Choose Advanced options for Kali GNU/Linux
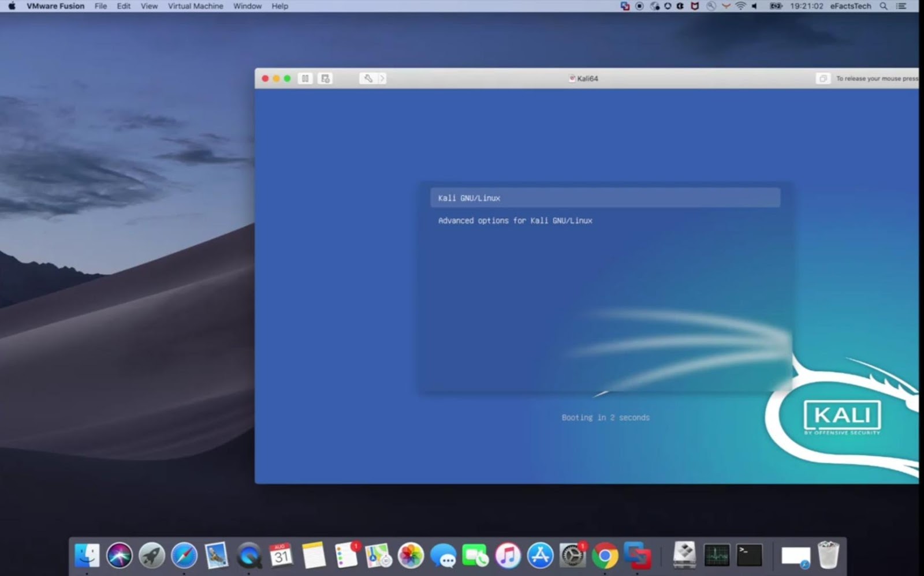924x576 pixels. pyautogui.click(x=515, y=220)
